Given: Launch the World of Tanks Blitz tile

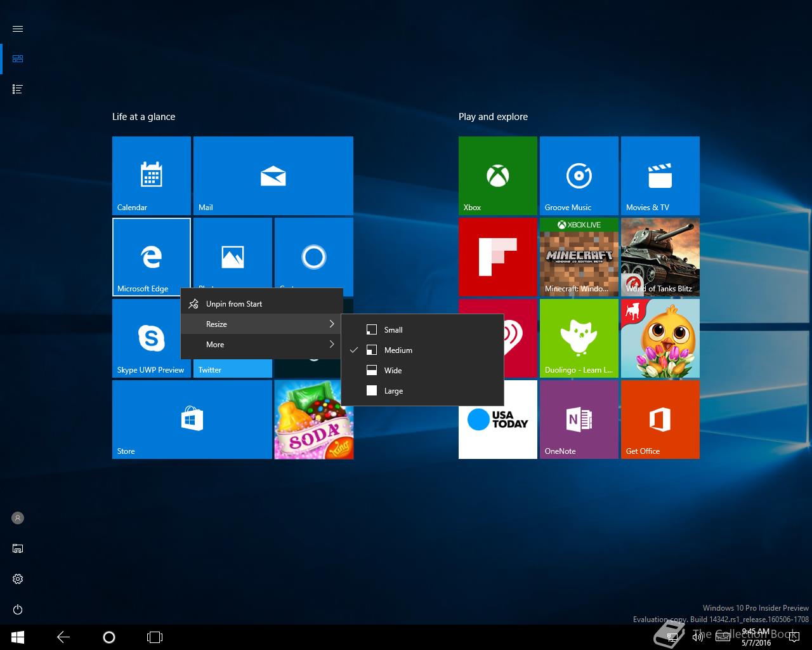Looking at the screenshot, I should coord(660,257).
